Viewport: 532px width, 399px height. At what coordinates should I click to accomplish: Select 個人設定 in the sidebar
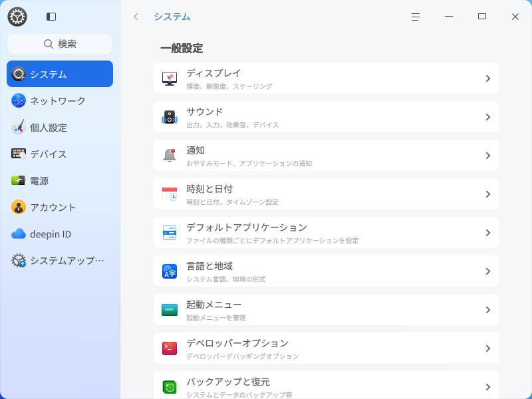pyautogui.click(x=60, y=127)
